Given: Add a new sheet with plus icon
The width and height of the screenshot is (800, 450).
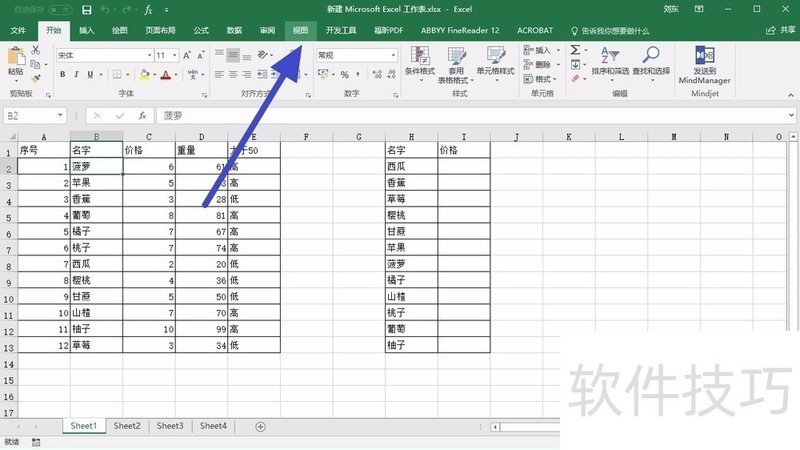Looking at the screenshot, I should (x=260, y=427).
